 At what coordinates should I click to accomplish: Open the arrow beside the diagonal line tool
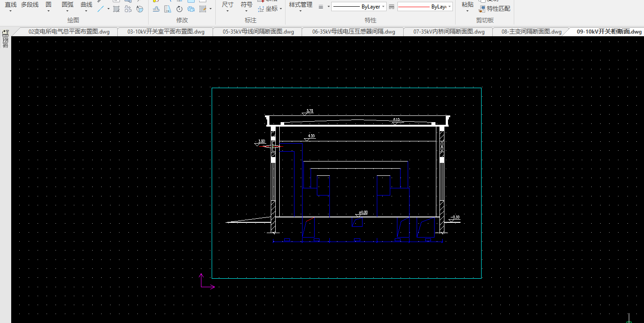[x=108, y=8]
